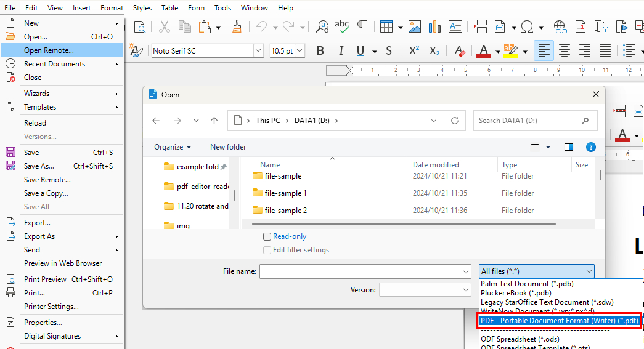Image resolution: width=644 pixels, height=349 pixels.
Task: Go up one folder level
Action: tap(214, 121)
